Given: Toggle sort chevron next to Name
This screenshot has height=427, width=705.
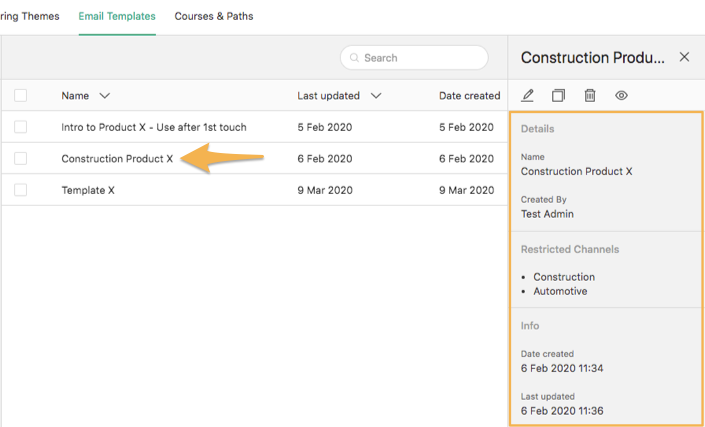Looking at the screenshot, I should coord(104,96).
